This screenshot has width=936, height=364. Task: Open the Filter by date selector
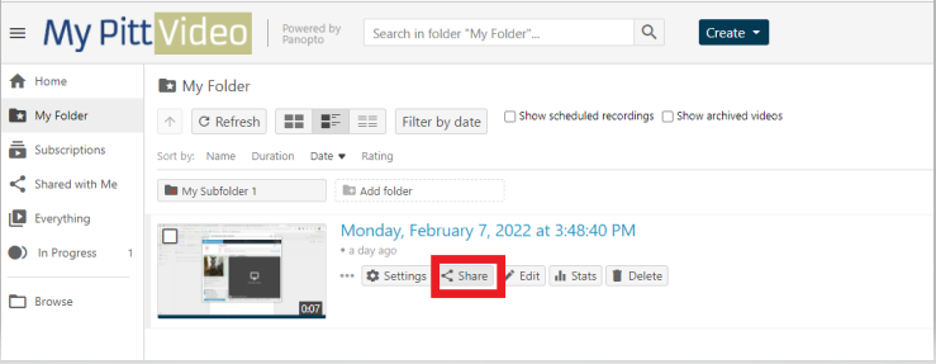pyautogui.click(x=441, y=122)
